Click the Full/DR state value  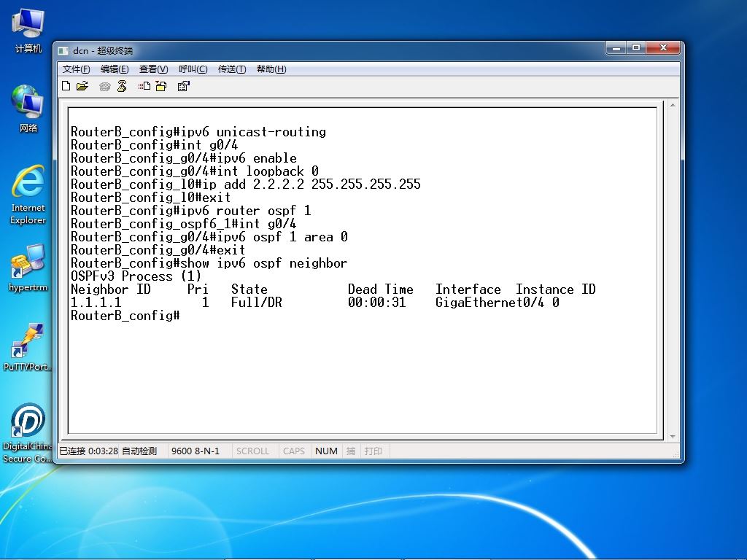pyautogui.click(x=256, y=303)
